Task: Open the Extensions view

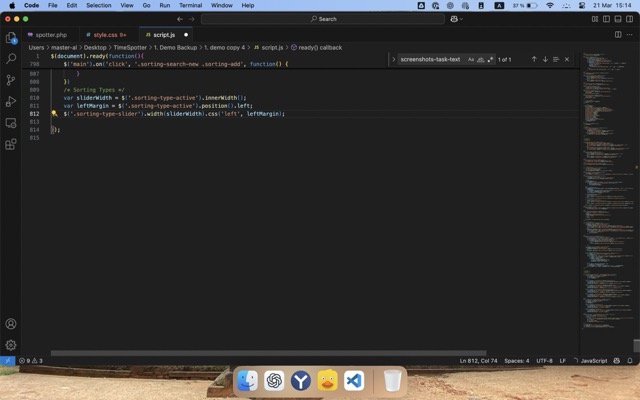Action: point(11,144)
